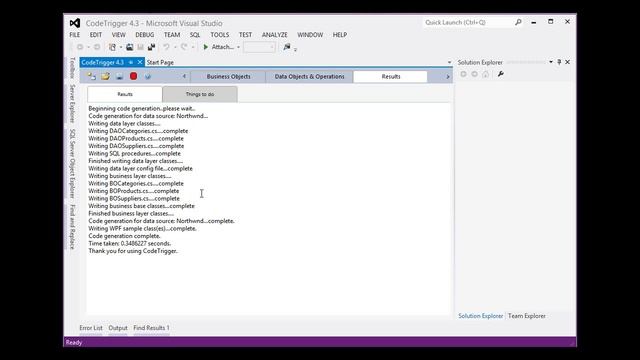Open the document tabs list dropdown
640x360 pixels.
449,62
